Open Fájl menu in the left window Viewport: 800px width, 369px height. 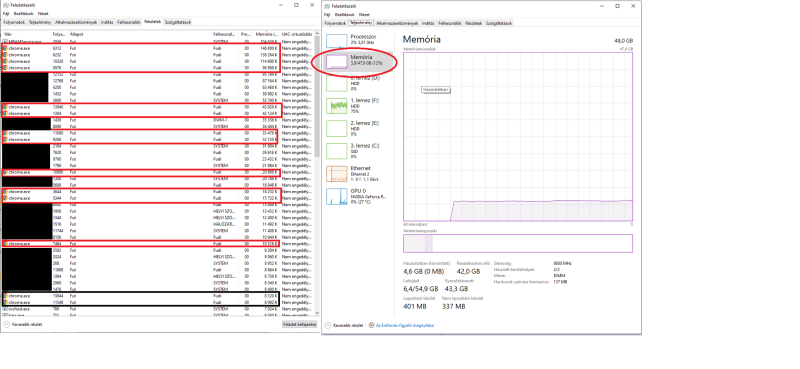click(6, 14)
